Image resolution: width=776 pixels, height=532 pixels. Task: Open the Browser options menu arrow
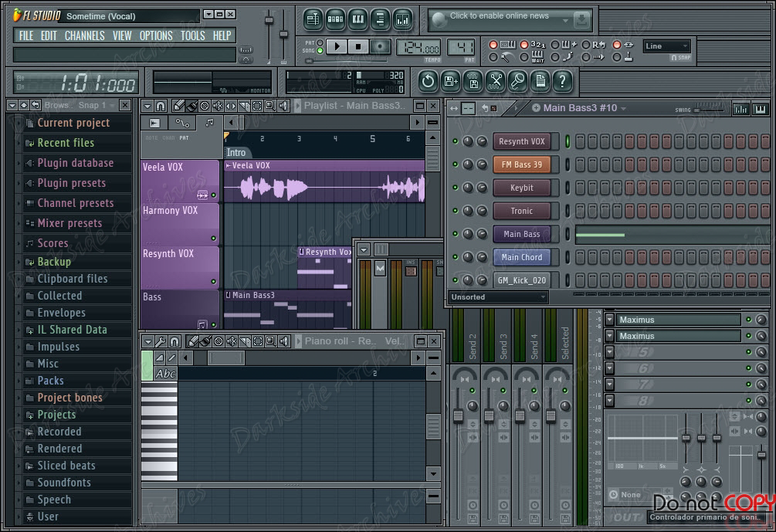[12, 106]
